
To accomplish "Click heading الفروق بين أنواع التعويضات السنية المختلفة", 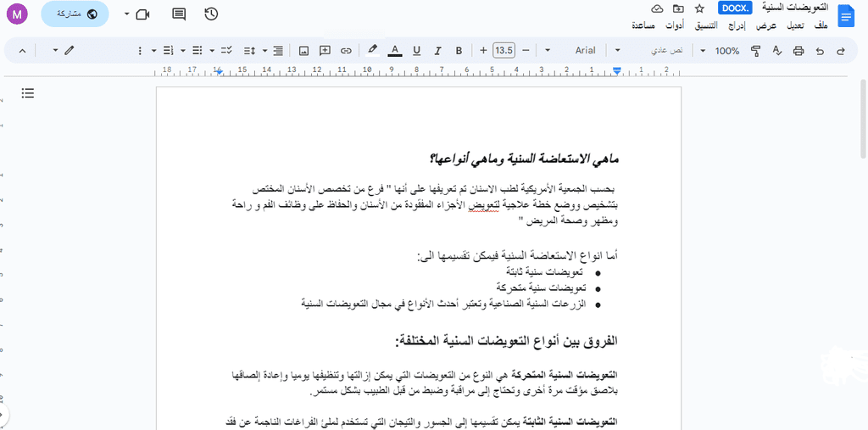I will tap(509, 341).
